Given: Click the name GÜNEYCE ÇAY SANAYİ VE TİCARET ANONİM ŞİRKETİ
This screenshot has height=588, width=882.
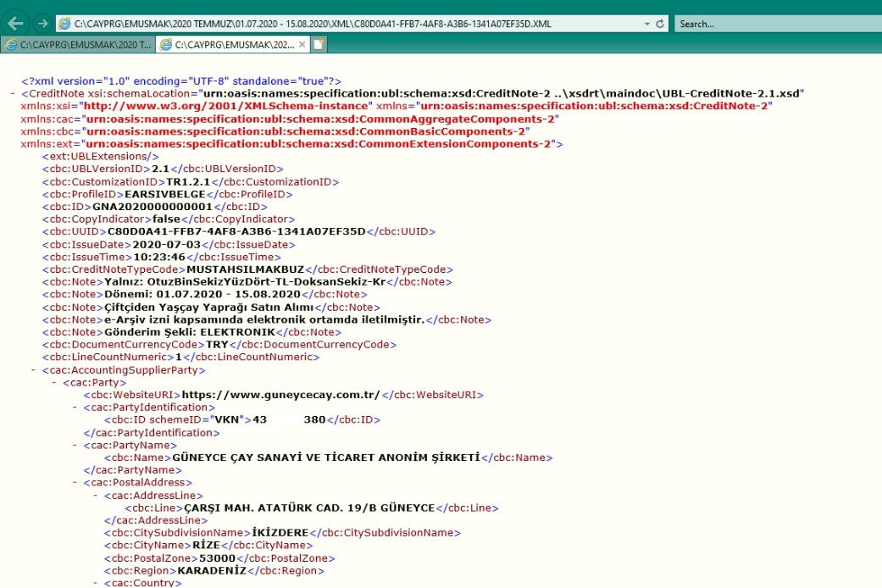Looking at the screenshot, I should pos(325,458).
